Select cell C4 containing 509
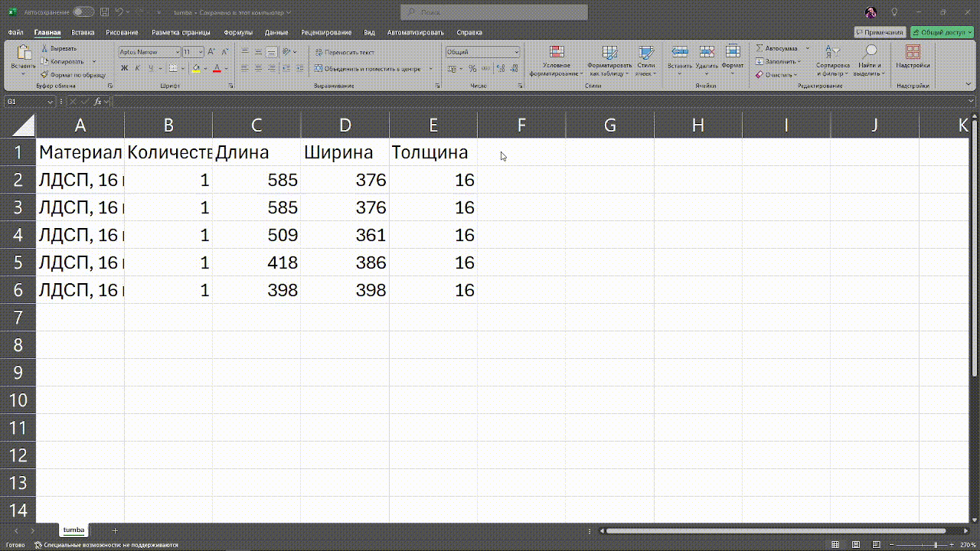 click(x=256, y=235)
